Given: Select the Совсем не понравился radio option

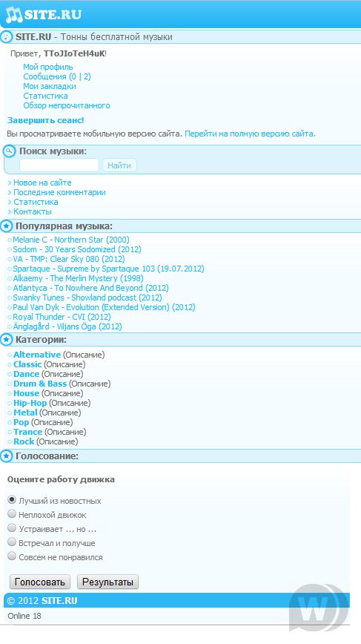Looking at the screenshot, I should coord(12,556).
